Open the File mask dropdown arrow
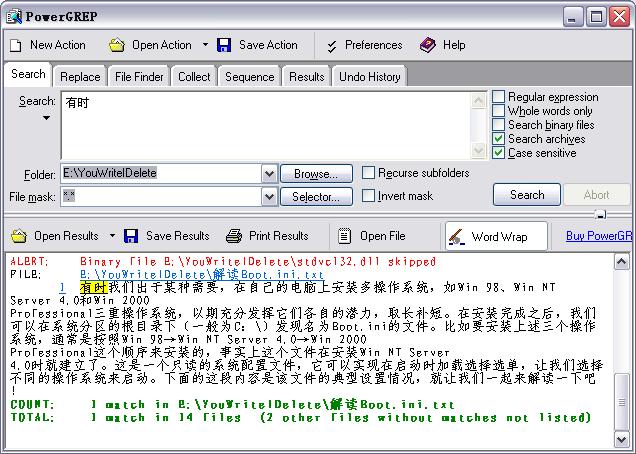This screenshot has height=454, width=636. pyautogui.click(x=269, y=197)
